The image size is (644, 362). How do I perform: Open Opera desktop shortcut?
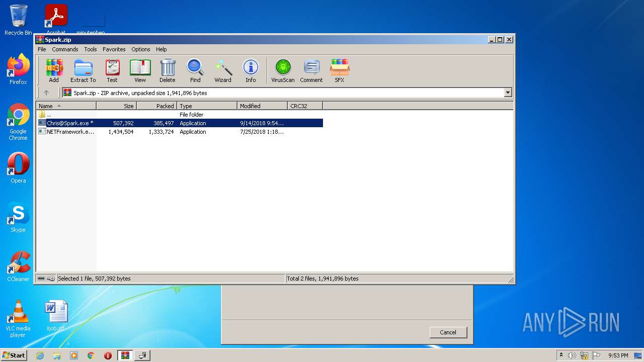[18, 168]
